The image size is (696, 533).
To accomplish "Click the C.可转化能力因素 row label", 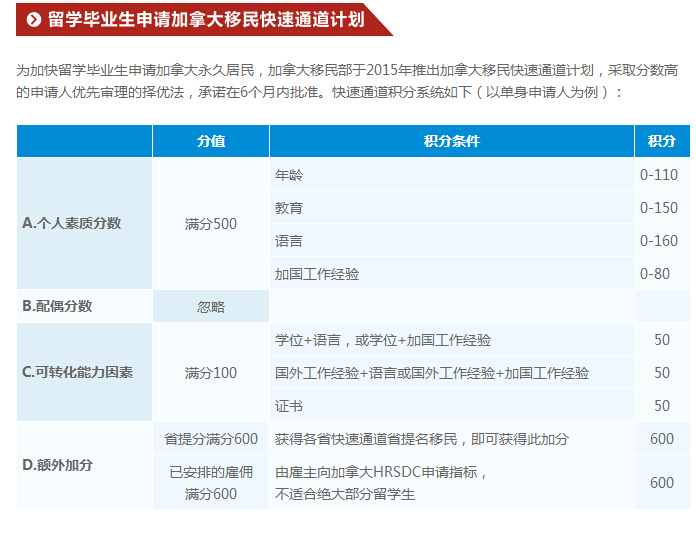I will tap(84, 372).
